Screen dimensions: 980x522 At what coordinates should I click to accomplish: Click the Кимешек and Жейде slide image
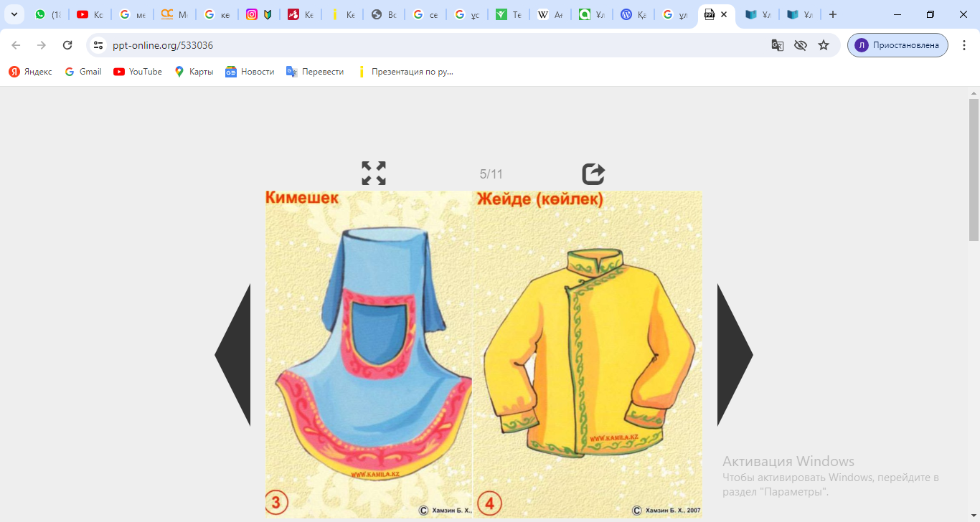[484, 354]
